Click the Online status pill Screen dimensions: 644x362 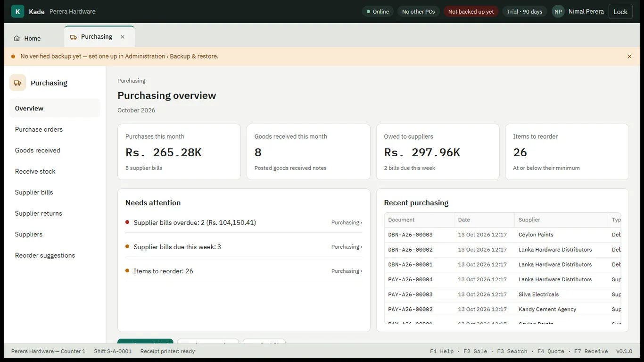[378, 12]
